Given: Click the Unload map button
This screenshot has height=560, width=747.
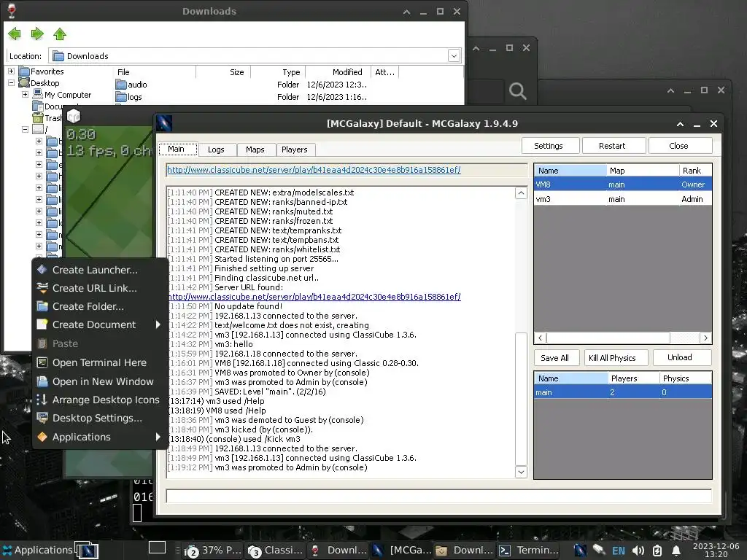Looking at the screenshot, I should 682,357.
